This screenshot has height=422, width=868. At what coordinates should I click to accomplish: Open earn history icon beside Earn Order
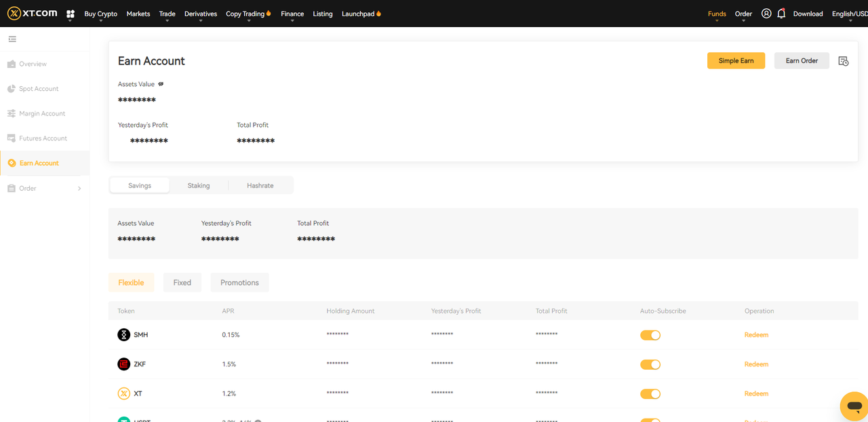point(844,61)
